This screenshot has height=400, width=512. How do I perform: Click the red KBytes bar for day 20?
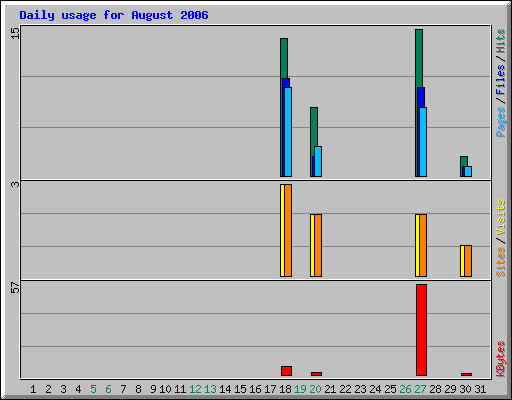coord(316,374)
